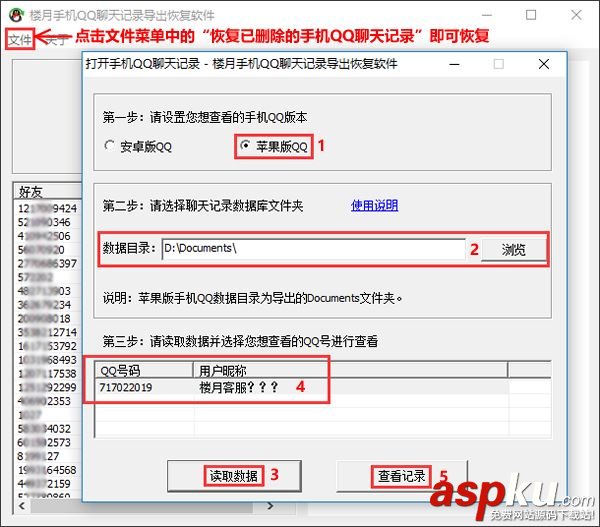Select friend entry ending in 2159
The width and height of the screenshot is (600, 527).
(44, 484)
